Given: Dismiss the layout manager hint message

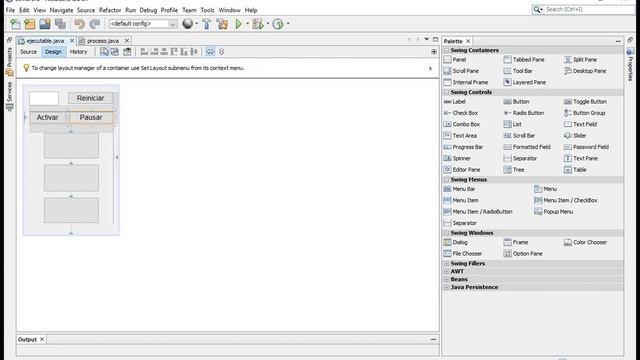Looking at the screenshot, I should [x=430, y=69].
